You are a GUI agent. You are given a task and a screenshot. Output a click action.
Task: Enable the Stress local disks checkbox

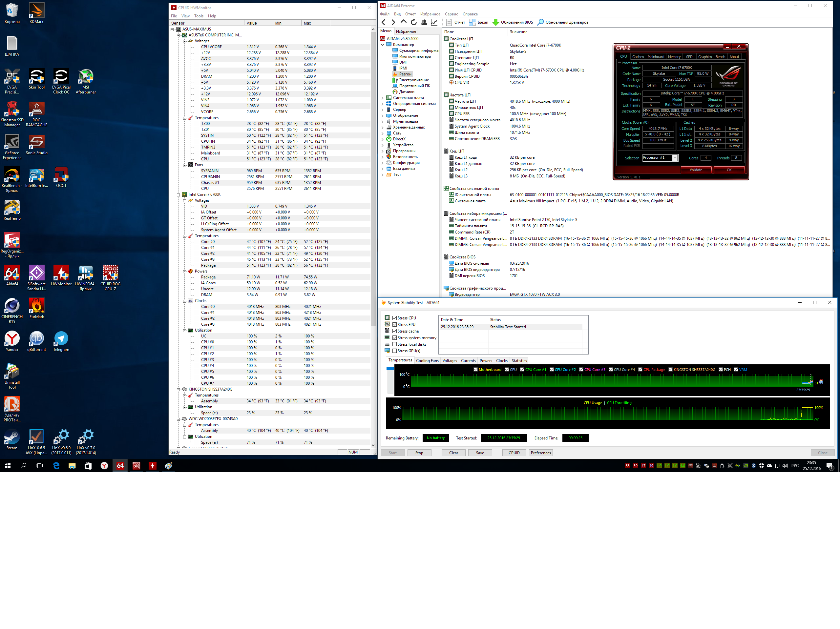[394, 344]
